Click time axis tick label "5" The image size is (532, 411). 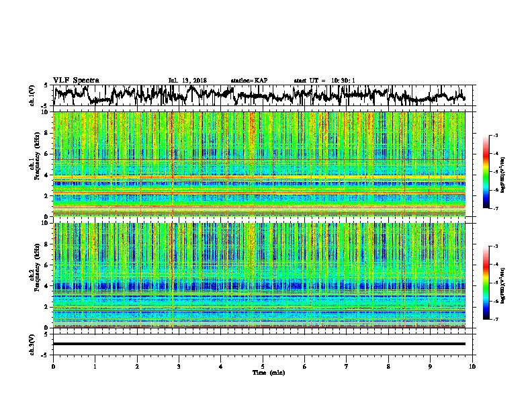(263, 367)
